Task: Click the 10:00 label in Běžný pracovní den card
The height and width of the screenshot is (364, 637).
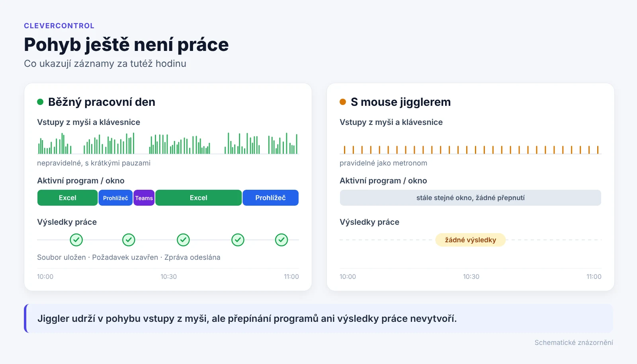Action: click(45, 277)
